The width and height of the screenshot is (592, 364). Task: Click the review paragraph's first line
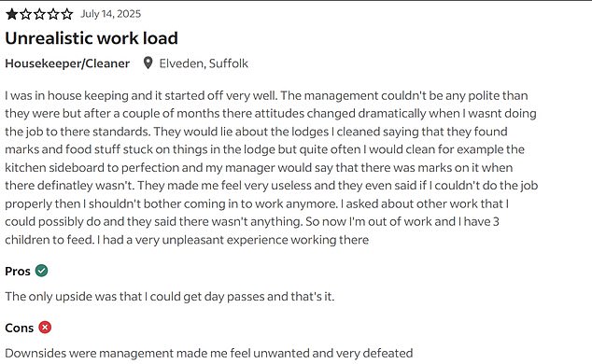click(266, 96)
